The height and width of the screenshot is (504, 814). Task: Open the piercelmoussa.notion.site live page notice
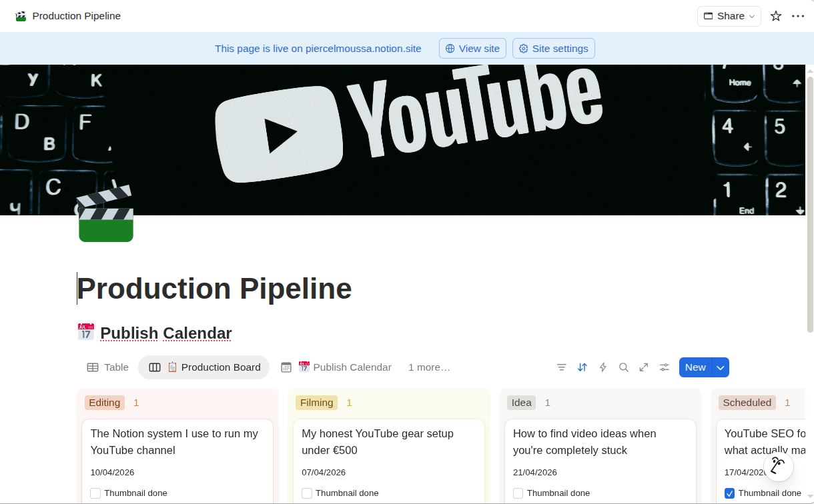(x=318, y=49)
